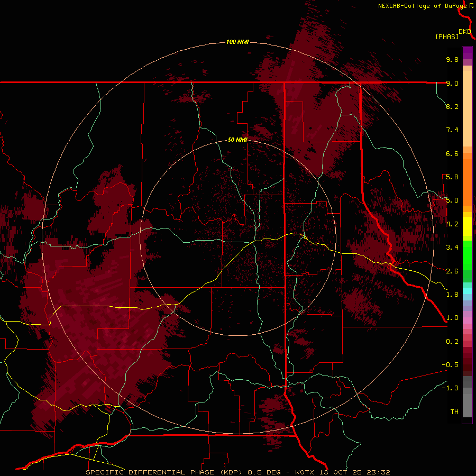Click the 50 NMI range ring label

237,140
